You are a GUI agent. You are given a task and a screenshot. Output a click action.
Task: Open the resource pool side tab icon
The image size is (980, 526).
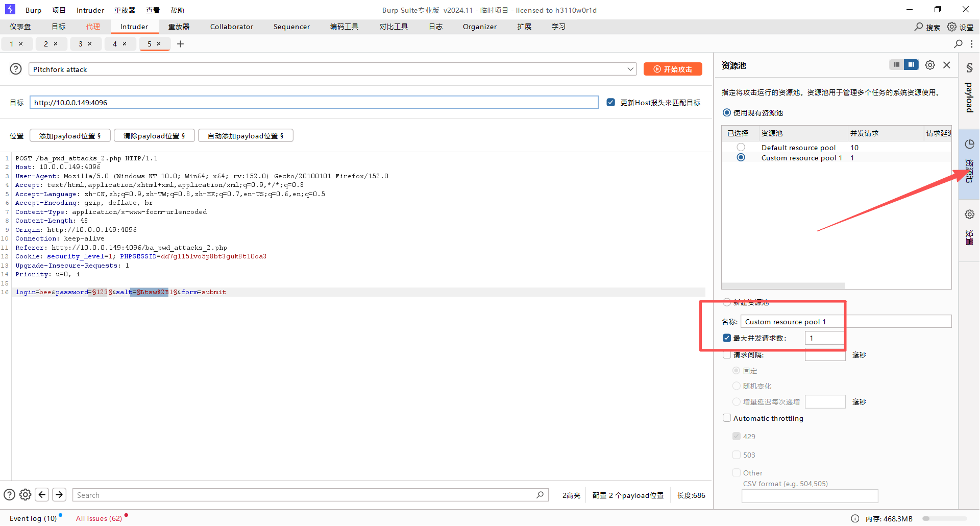pyautogui.click(x=969, y=144)
